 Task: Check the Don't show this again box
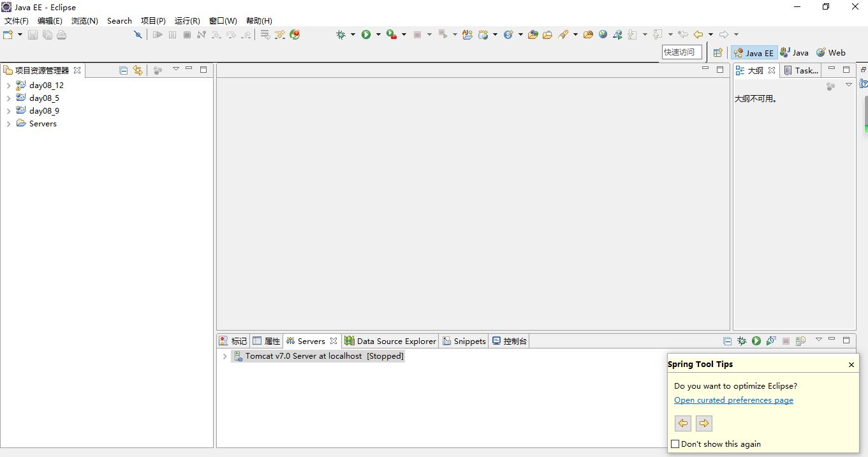click(x=675, y=444)
